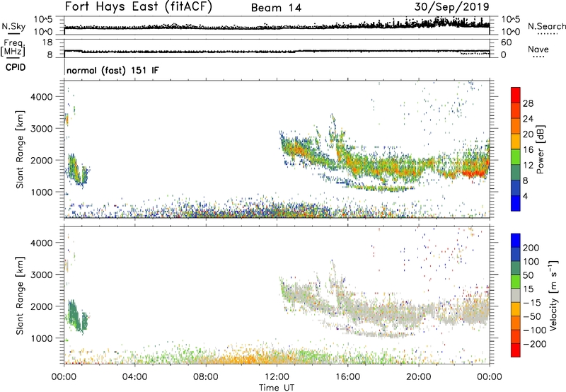Click the '4000' tick in the power panel

(x=42, y=97)
